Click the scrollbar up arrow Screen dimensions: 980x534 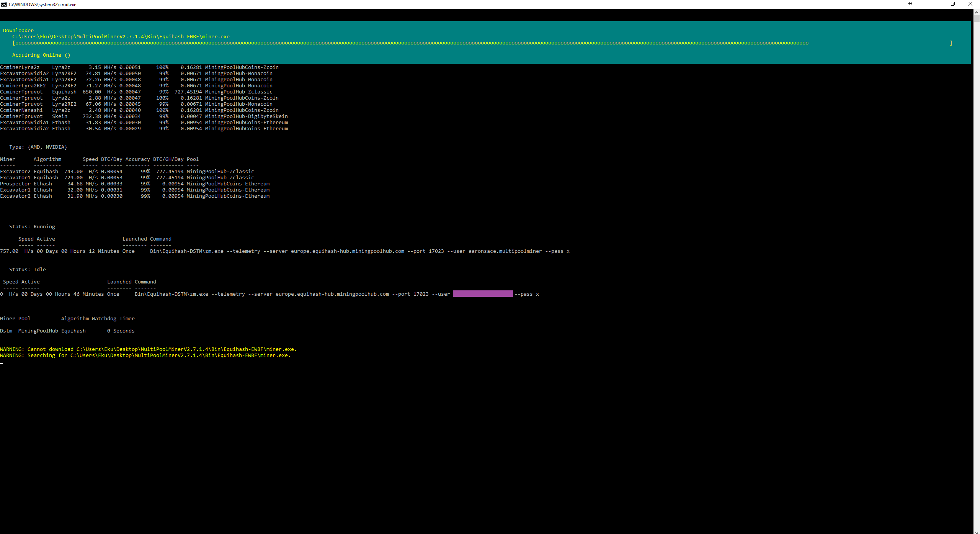pyautogui.click(x=977, y=12)
